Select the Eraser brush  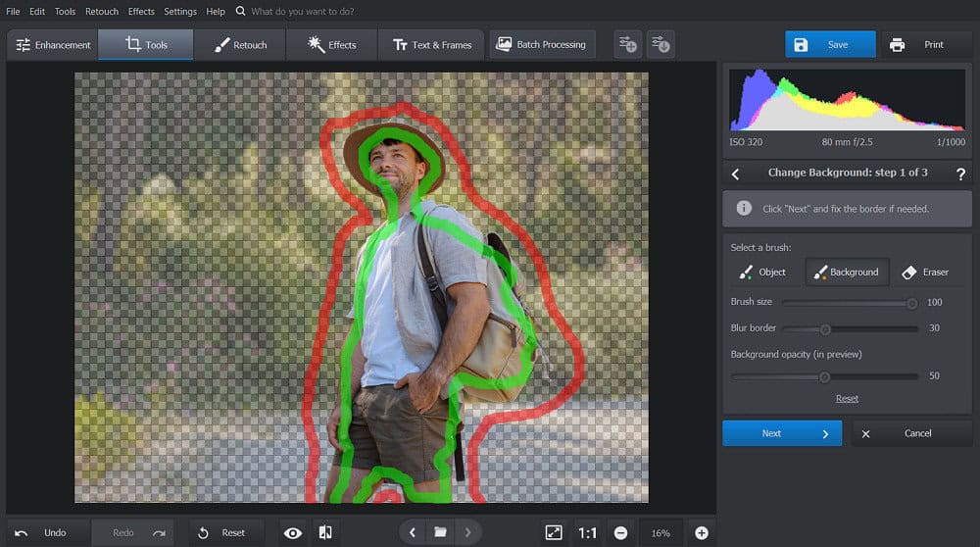(926, 272)
